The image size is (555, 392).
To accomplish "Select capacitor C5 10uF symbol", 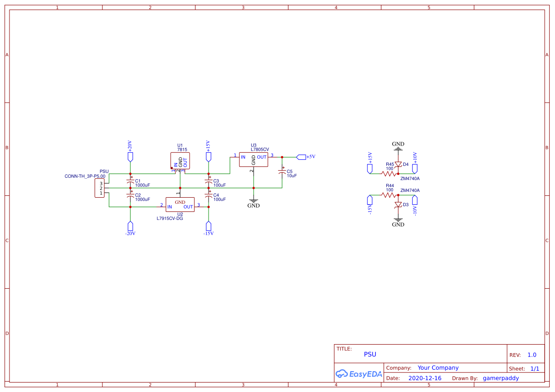I will coord(281,172).
